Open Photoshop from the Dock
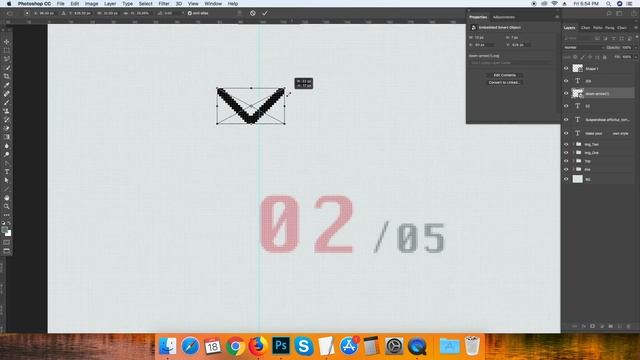This screenshot has height=360, width=640. pos(281,346)
